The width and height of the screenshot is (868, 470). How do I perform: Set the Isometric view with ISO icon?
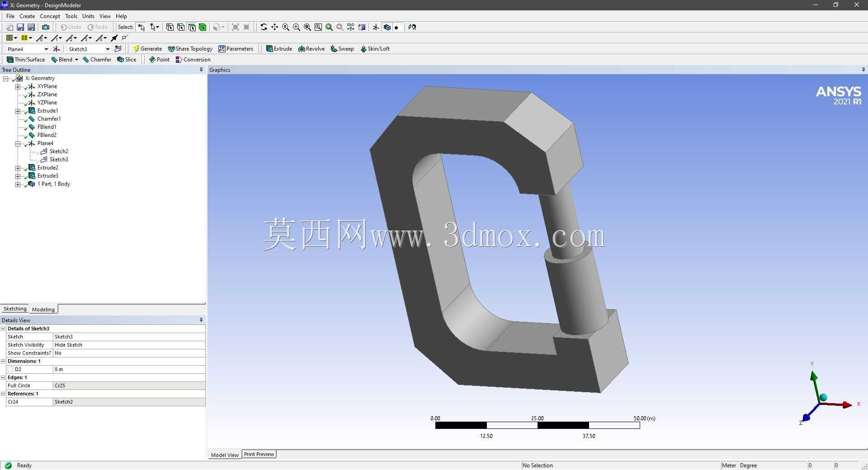coord(351,27)
